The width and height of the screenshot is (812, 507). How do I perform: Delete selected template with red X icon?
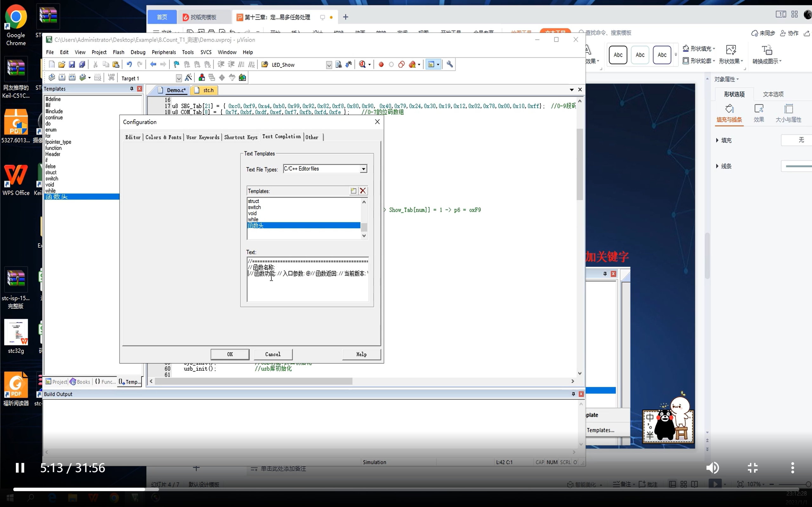[x=363, y=191]
